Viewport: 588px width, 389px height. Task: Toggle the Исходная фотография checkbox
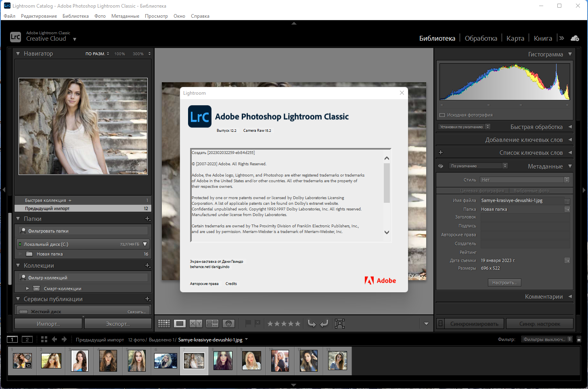pyautogui.click(x=442, y=115)
